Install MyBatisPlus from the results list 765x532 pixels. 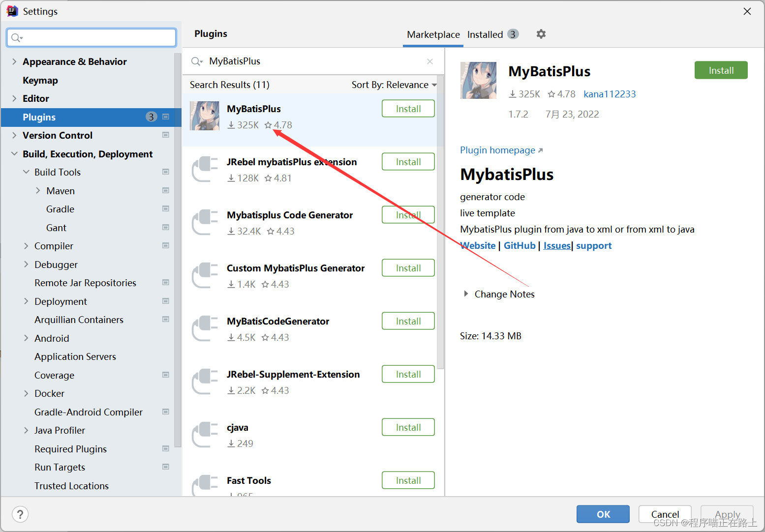(408, 109)
